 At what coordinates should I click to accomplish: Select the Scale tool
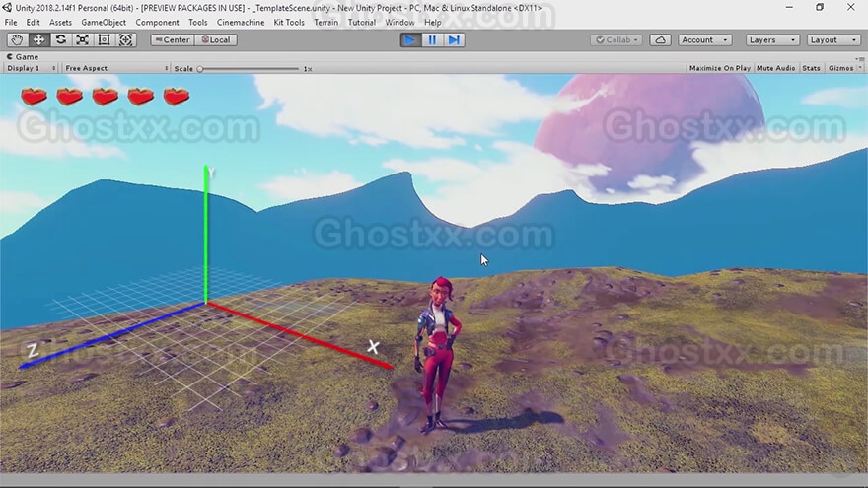pos(82,39)
